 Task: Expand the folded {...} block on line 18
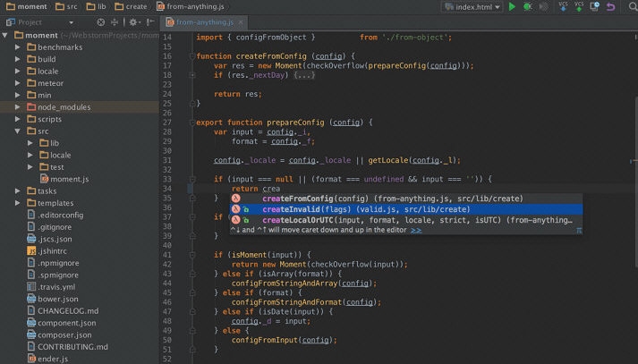pyautogui.click(x=304, y=75)
